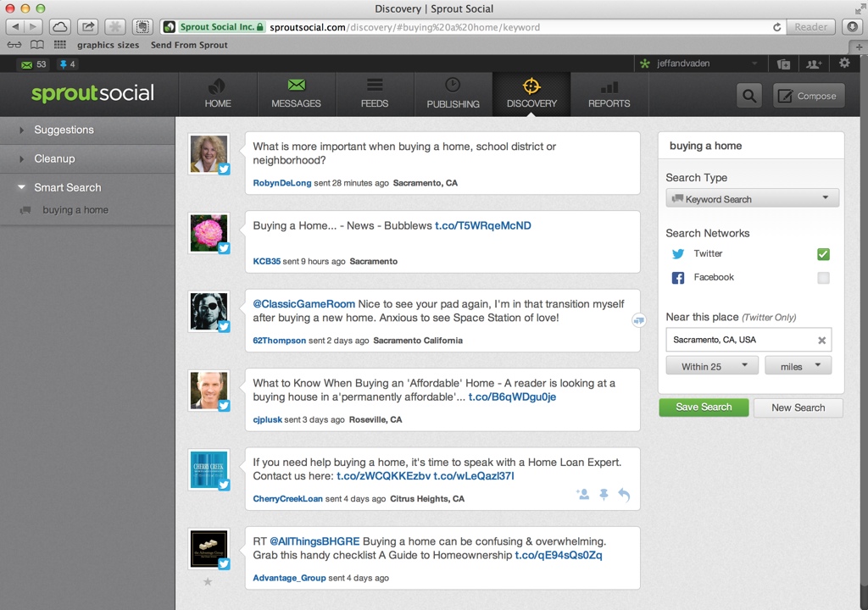Open the messages inbox counter showing 53
The width and height of the screenshot is (868, 610).
pyautogui.click(x=33, y=64)
